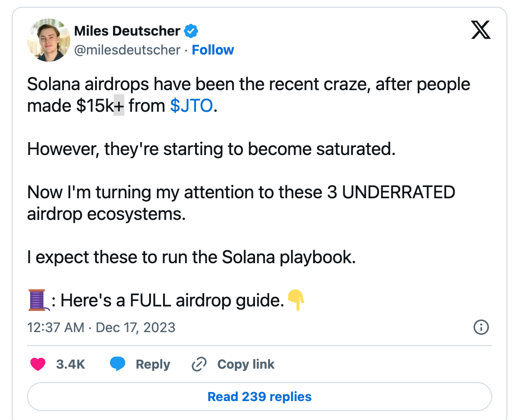The image size is (520, 420).
Task: Click the blue verified badge
Action: (x=192, y=31)
